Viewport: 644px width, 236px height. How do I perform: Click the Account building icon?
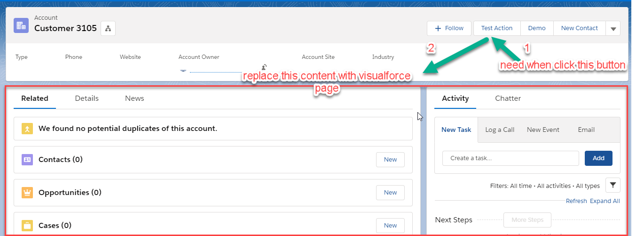click(21, 25)
